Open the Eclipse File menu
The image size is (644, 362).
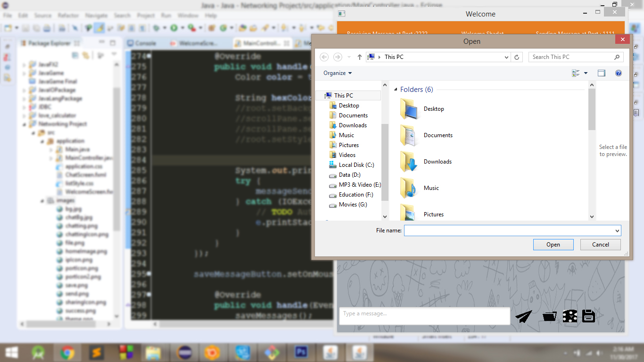[x=8, y=16]
